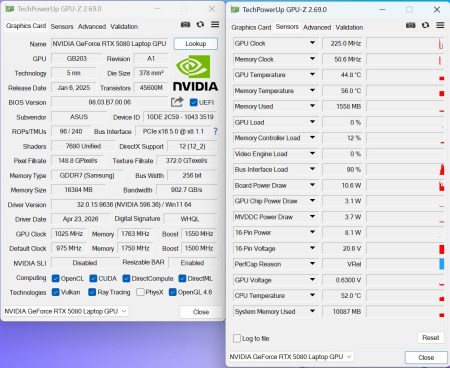Viewport: 450px width, 368px height.
Task: Click the BIOS Version value field
Action: click(110, 102)
